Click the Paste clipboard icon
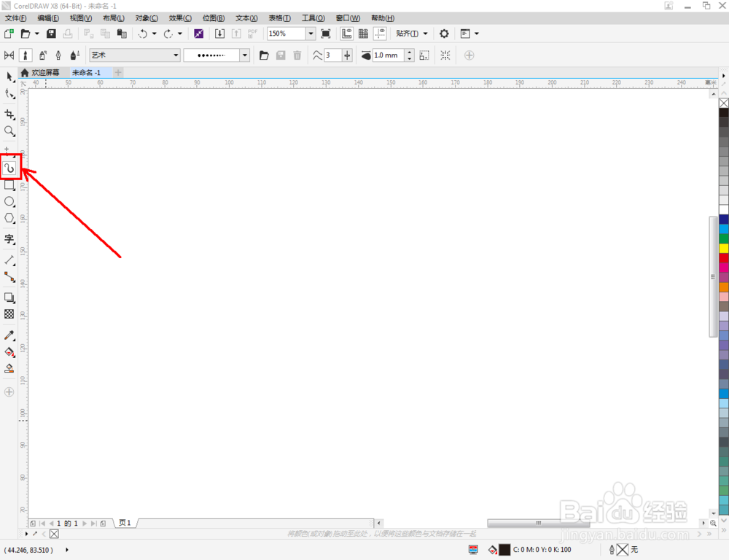 tap(122, 34)
